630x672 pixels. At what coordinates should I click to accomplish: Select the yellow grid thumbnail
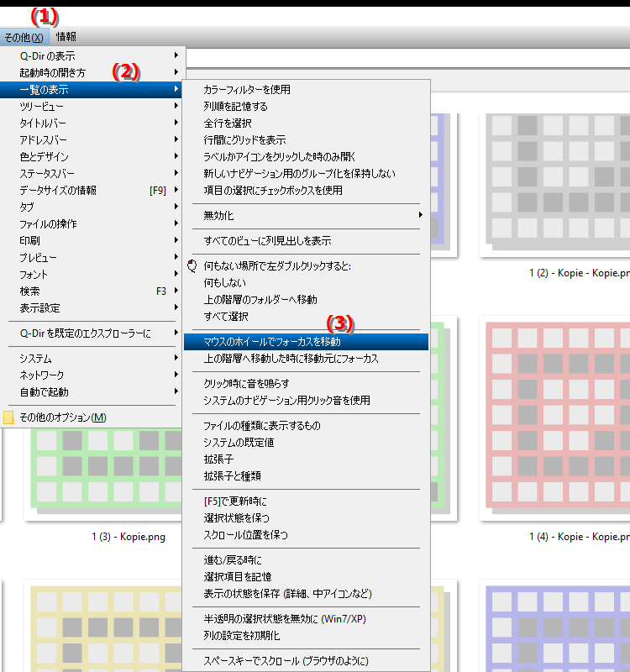click(x=102, y=626)
